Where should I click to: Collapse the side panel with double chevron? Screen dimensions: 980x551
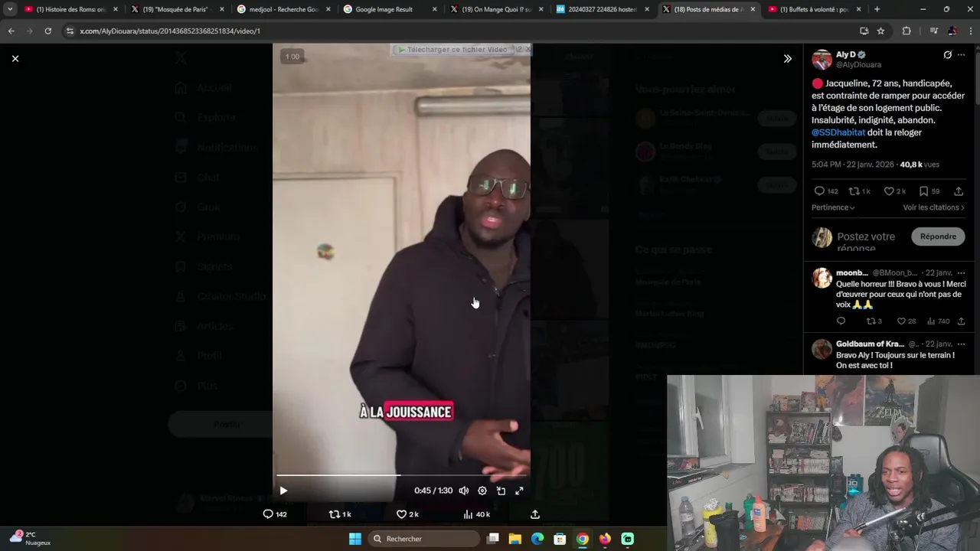(x=787, y=58)
